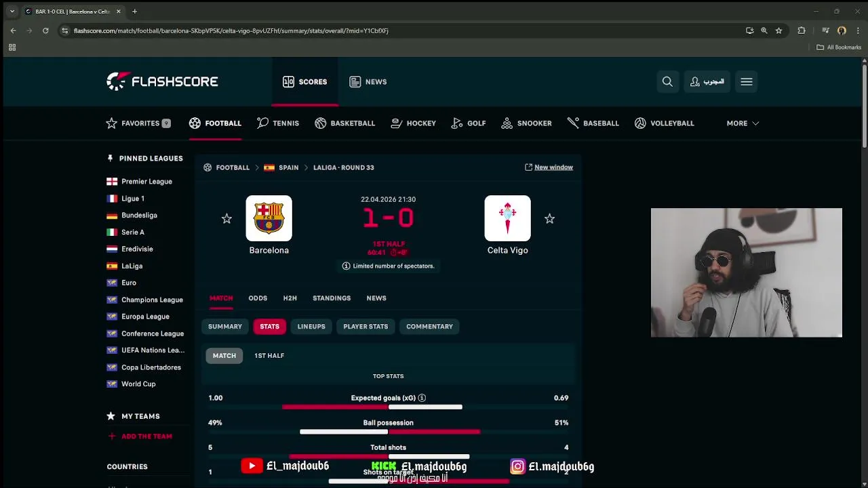Add Barcelona to favorites with the star
868x488 pixels.
coord(226,219)
